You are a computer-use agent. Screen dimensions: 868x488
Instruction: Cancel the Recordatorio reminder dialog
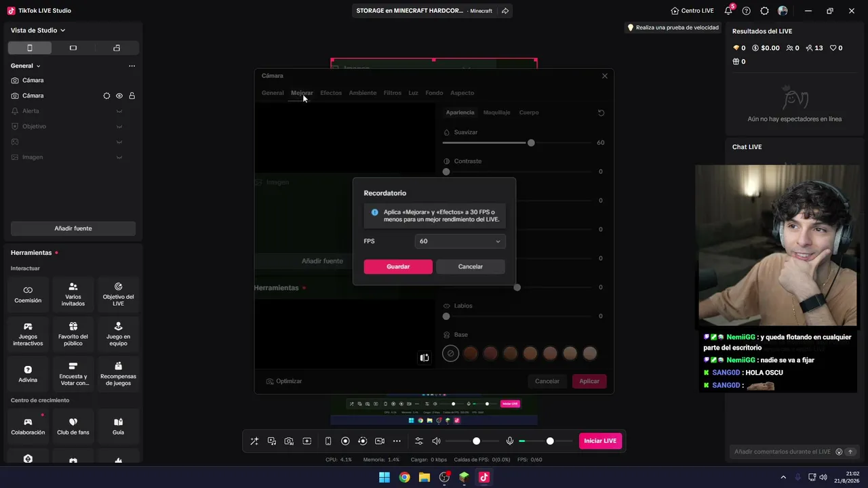(470, 266)
